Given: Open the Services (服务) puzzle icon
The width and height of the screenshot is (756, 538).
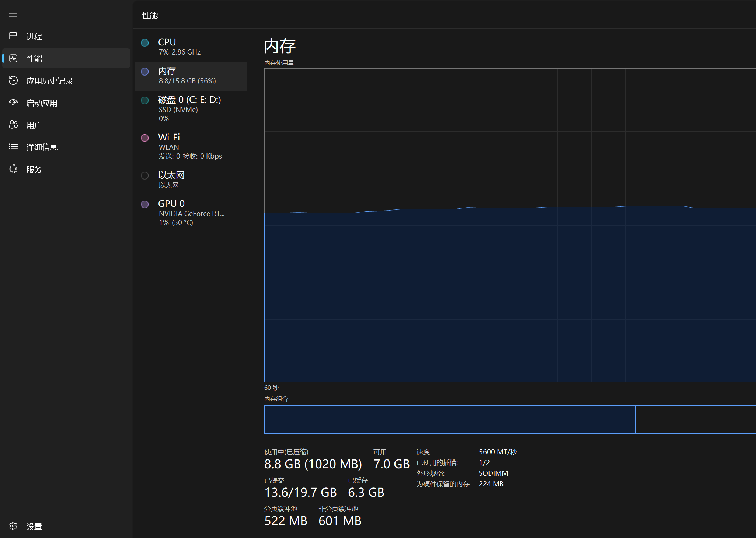Looking at the screenshot, I should pyautogui.click(x=13, y=169).
